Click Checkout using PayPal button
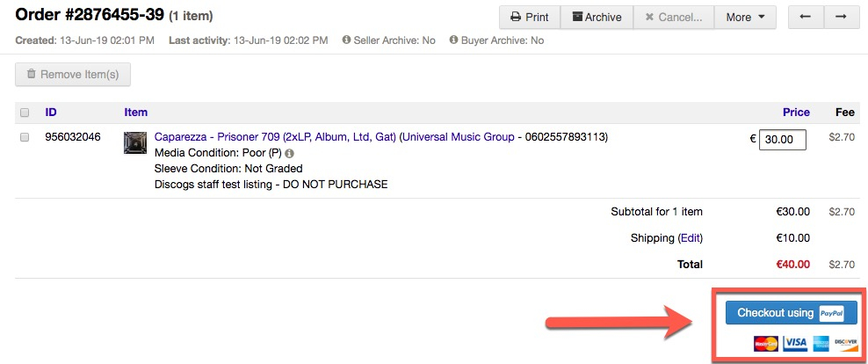This screenshot has height=364, width=868. click(x=791, y=313)
